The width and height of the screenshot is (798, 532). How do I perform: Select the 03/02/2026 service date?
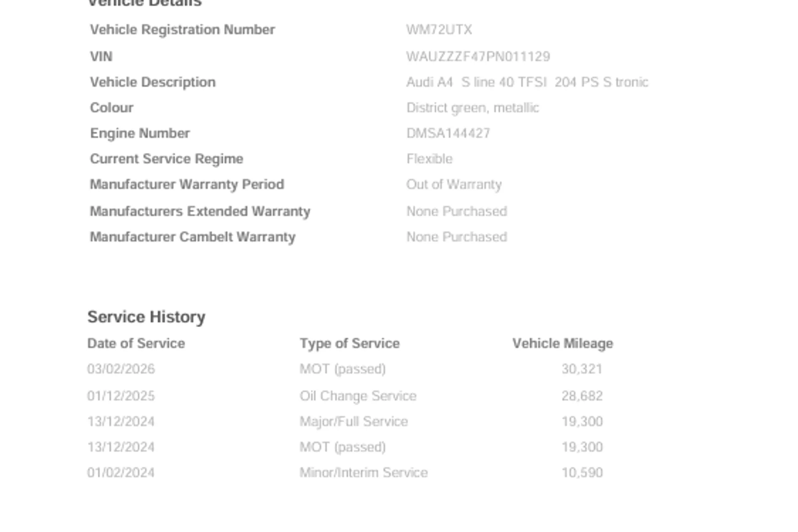[121, 369]
